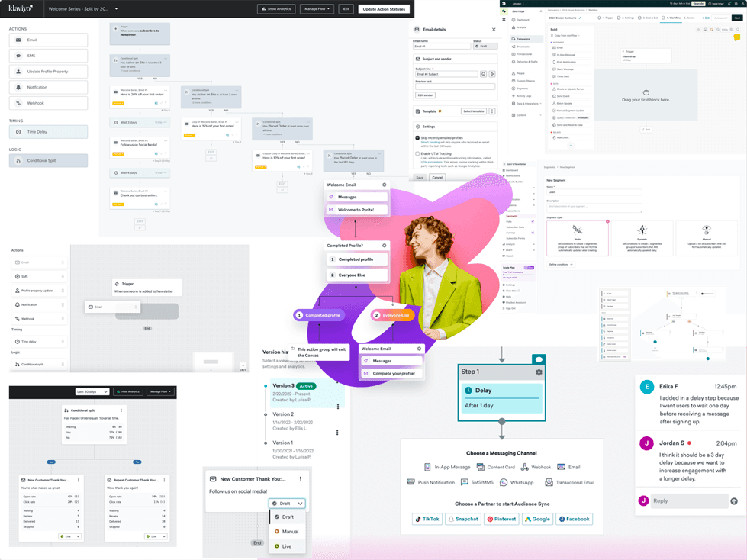Switch to the 1. Trigger workflow step

tap(607, 18)
